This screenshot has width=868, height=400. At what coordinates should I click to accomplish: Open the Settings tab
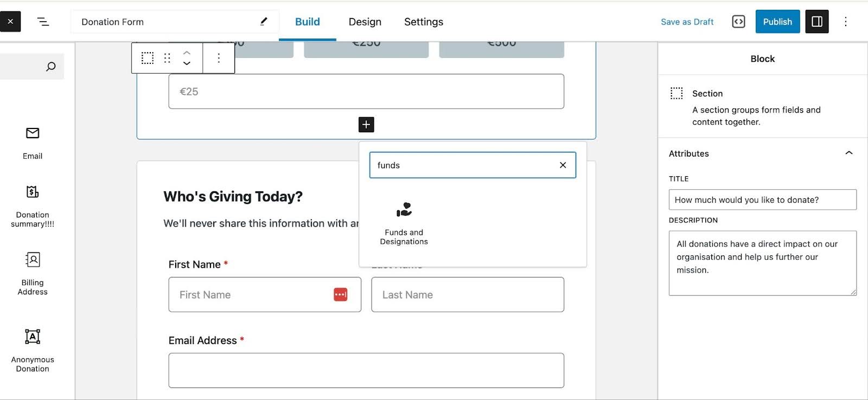coord(423,22)
